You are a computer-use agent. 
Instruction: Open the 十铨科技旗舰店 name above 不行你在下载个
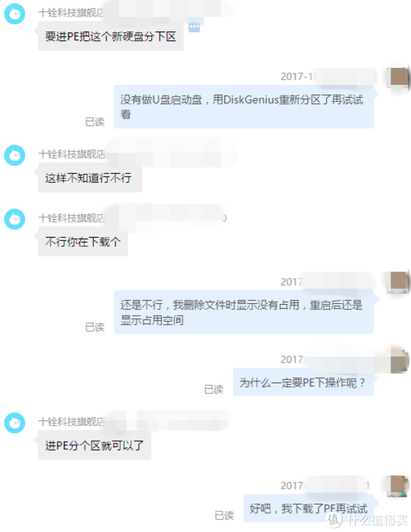(x=71, y=218)
